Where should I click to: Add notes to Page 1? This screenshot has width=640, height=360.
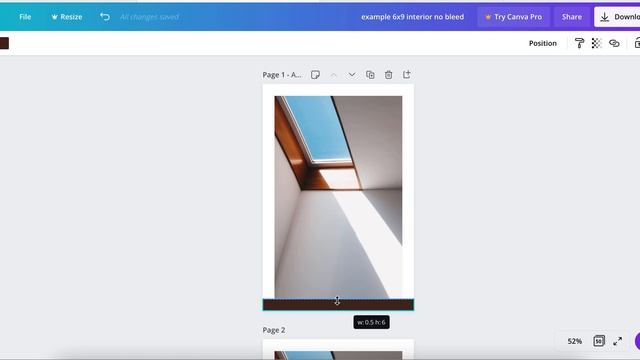(x=315, y=75)
